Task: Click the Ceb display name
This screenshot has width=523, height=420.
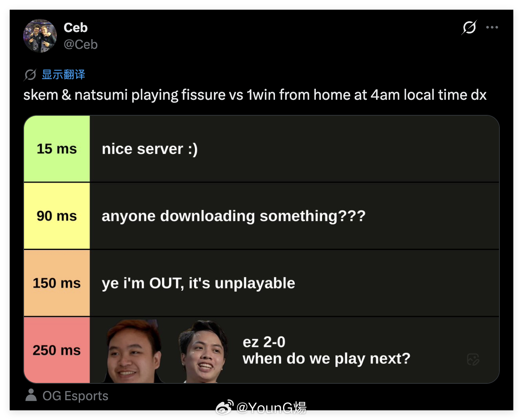Action: [x=76, y=28]
